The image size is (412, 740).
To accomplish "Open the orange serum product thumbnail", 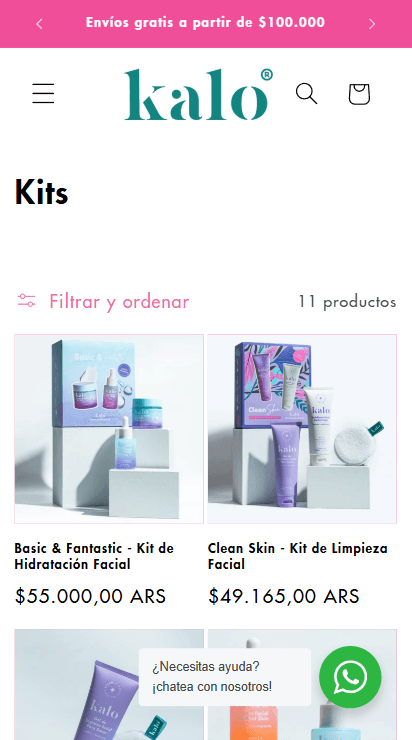I will (x=302, y=684).
